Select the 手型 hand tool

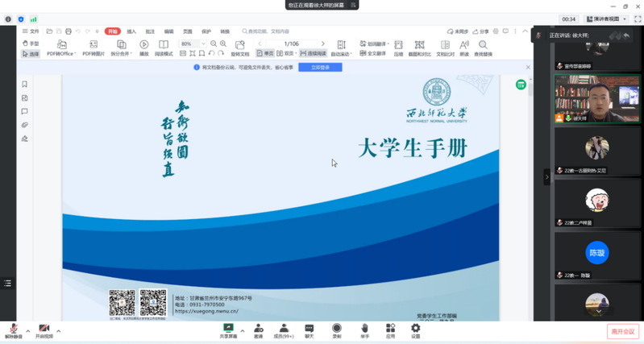coord(31,44)
